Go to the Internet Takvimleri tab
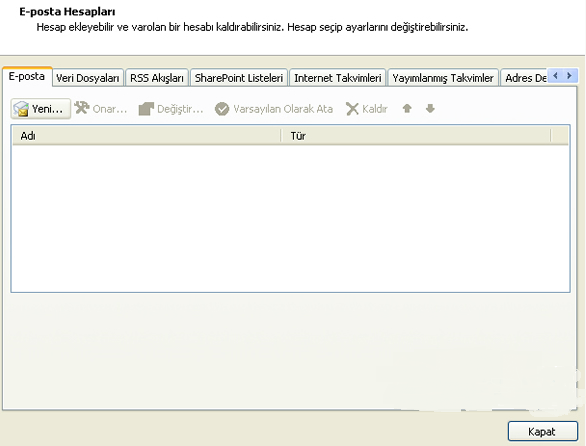586x446 pixels. [337, 78]
